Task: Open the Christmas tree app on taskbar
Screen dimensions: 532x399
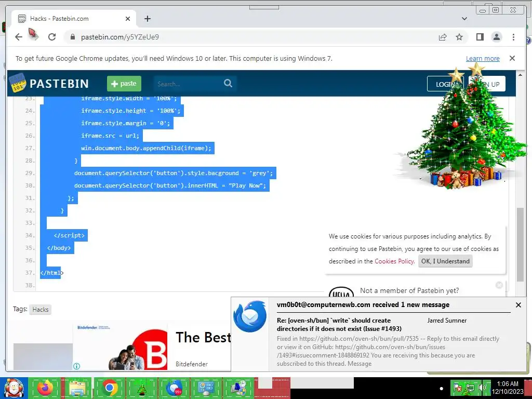Action: click(x=142, y=389)
